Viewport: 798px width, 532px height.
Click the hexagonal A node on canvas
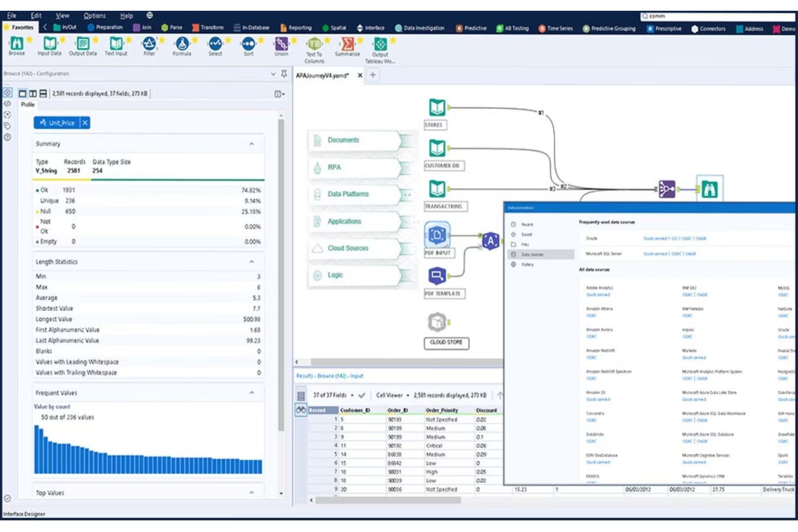(490, 241)
